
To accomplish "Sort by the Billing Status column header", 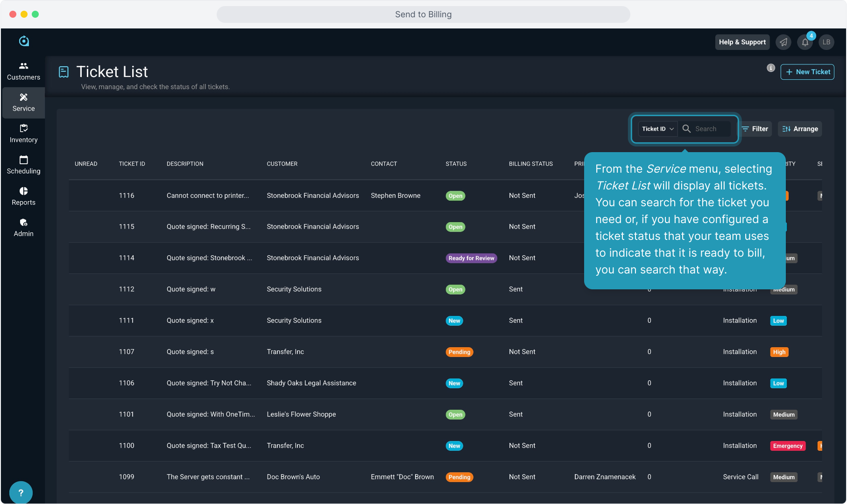I will pos(530,164).
